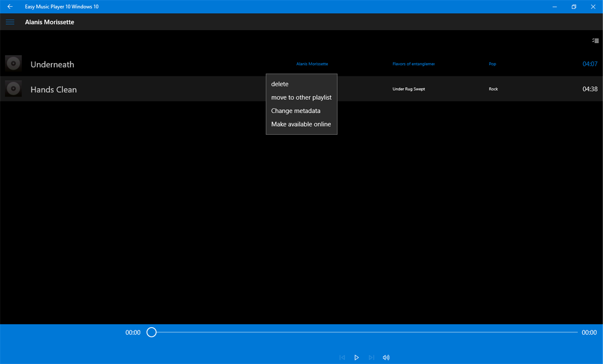The height and width of the screenshot is (364, 603).
Task: Skip to the previous track
Action: pyautogui.click(x=342, y=358)
